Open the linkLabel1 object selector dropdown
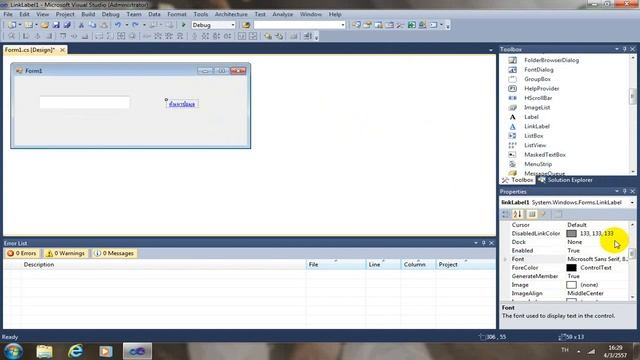 [632, 202]
